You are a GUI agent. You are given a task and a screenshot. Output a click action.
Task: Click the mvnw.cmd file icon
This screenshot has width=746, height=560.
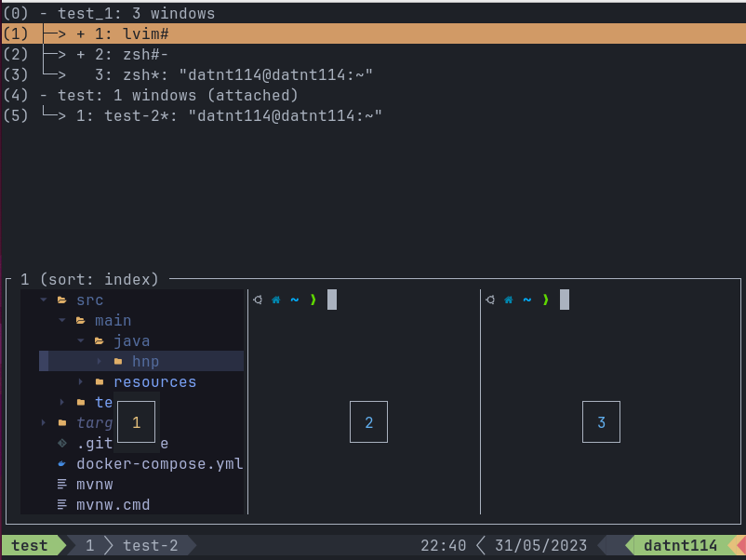tap(62, 504)
